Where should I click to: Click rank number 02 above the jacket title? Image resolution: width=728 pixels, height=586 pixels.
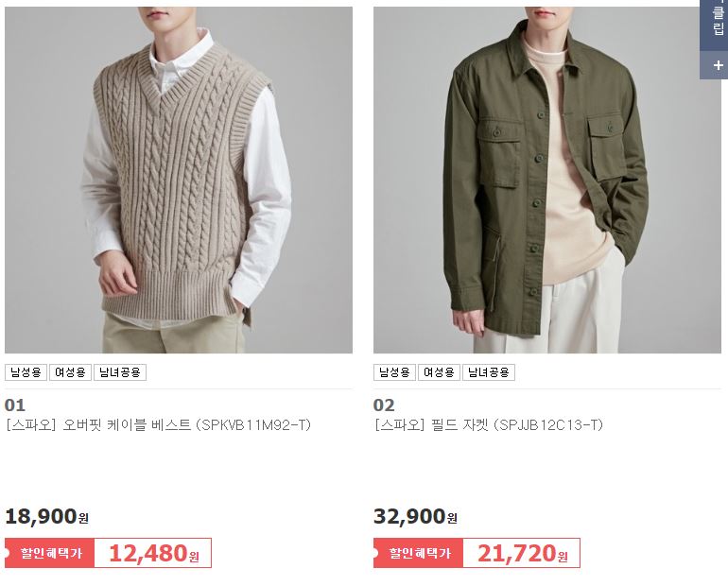pyautogui.click(x=384, y=405)
